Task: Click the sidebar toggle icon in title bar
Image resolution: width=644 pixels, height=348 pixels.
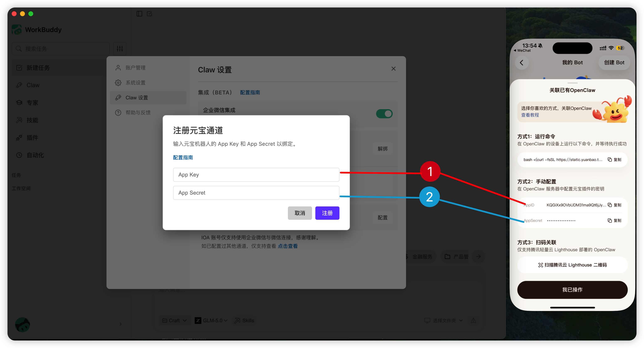Action: click(139, 14)
